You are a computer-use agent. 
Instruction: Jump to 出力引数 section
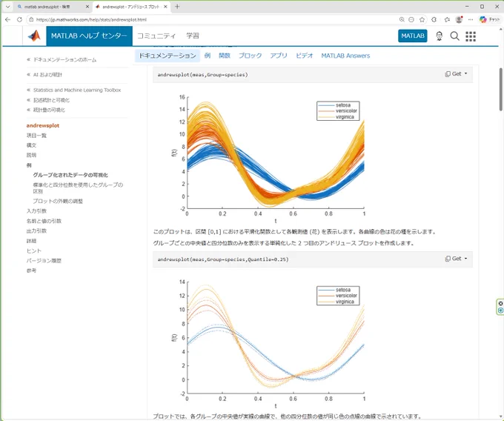(x=36, y=231)
